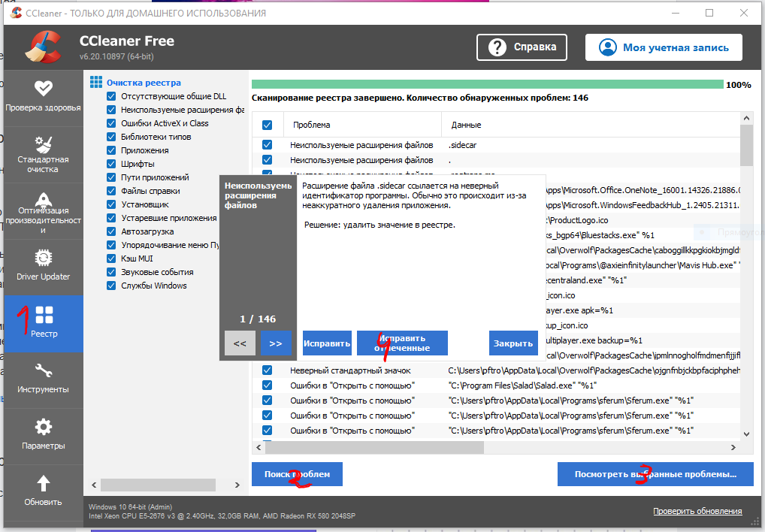Click category list scroll left arrow
Viewport: 765px width, 532px height.
tap(94, 485)
